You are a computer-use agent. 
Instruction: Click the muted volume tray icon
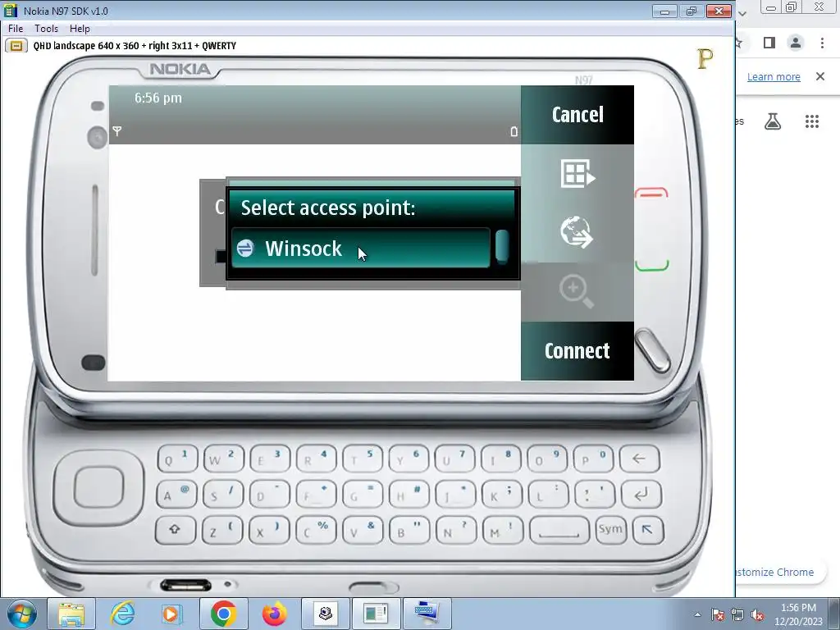pyautogui.click(x=757, y=615)
